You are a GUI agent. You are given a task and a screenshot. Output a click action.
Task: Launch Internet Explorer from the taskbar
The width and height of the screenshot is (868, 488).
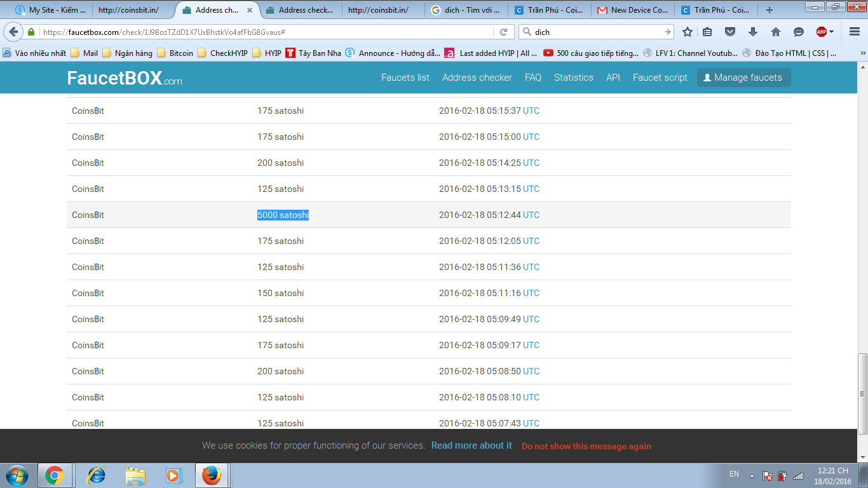(x=97, y=475)
